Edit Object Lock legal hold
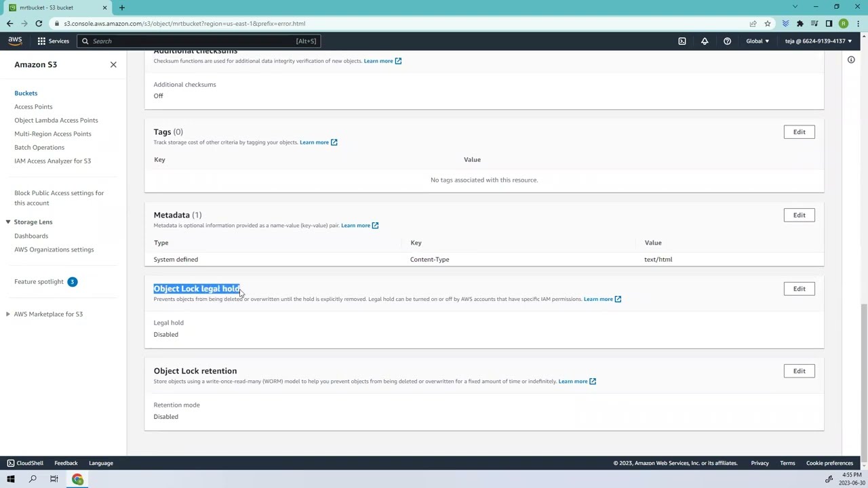 coord(800,289)
